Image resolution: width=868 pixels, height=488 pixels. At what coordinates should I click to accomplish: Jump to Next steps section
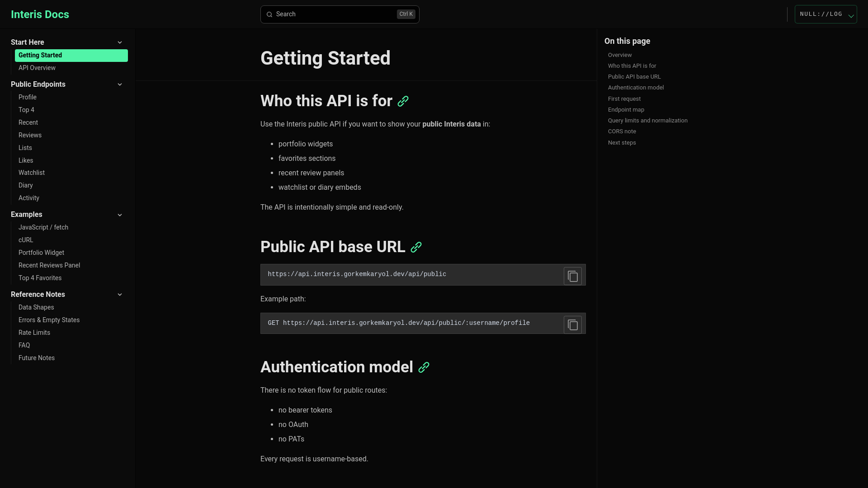(622, 143)
